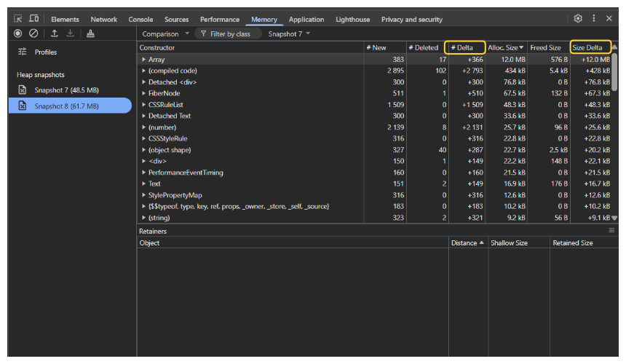Open the Application tab
Image resolution: width=626 pixels, height=364 pixels.
(306, 19)
